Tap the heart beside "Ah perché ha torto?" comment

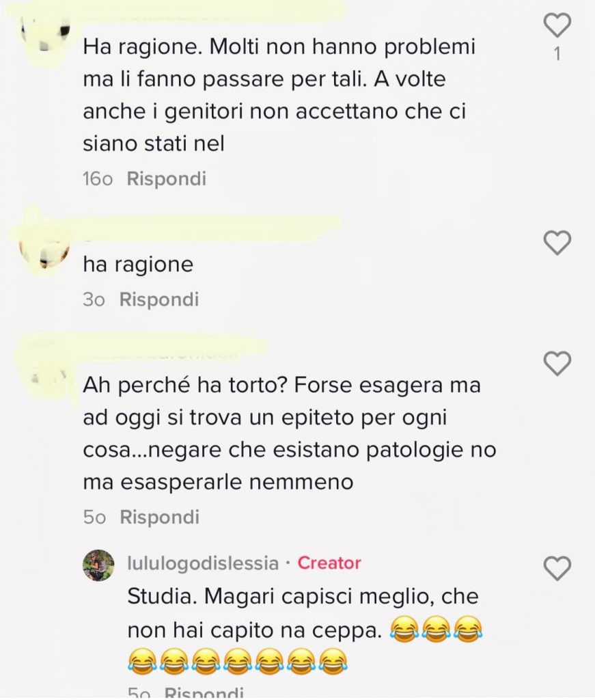[557, 364]
